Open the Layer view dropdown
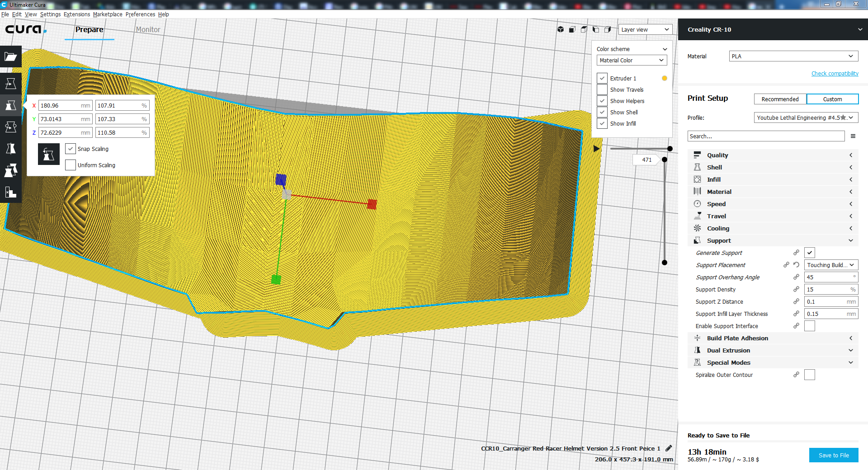This screenshot has height=470, width=868. click(645, 29)
